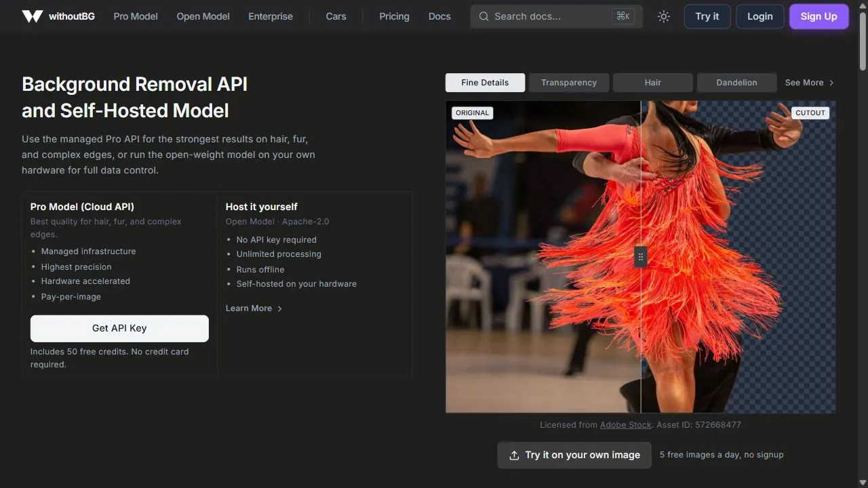Viewport: 868px width, 488px height.
Task: Click the "Pay-per-image" bullet
Action: 71,297
